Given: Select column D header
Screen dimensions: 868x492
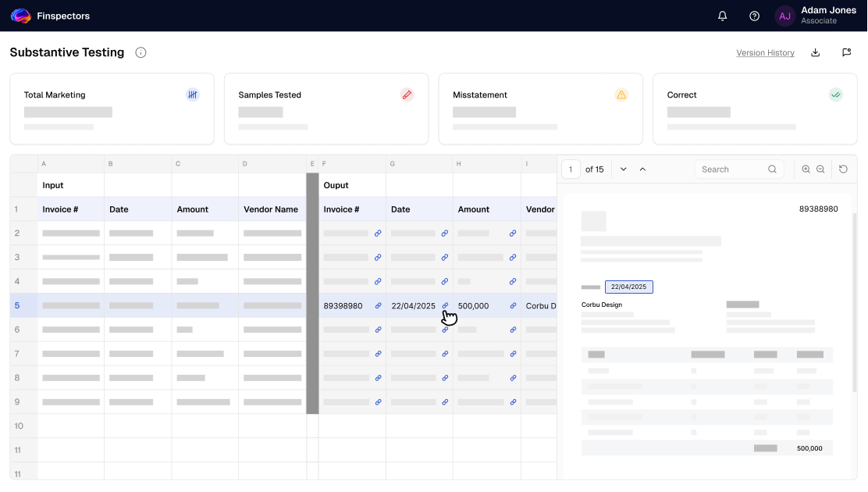Looking at the screenshot, I should [x=272, y=164].
